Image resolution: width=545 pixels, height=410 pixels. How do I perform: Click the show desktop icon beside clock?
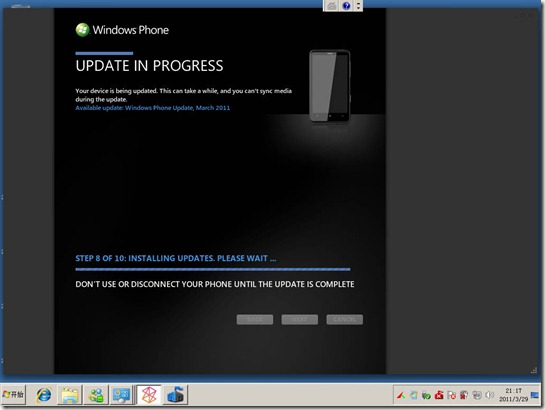point(535,395)
